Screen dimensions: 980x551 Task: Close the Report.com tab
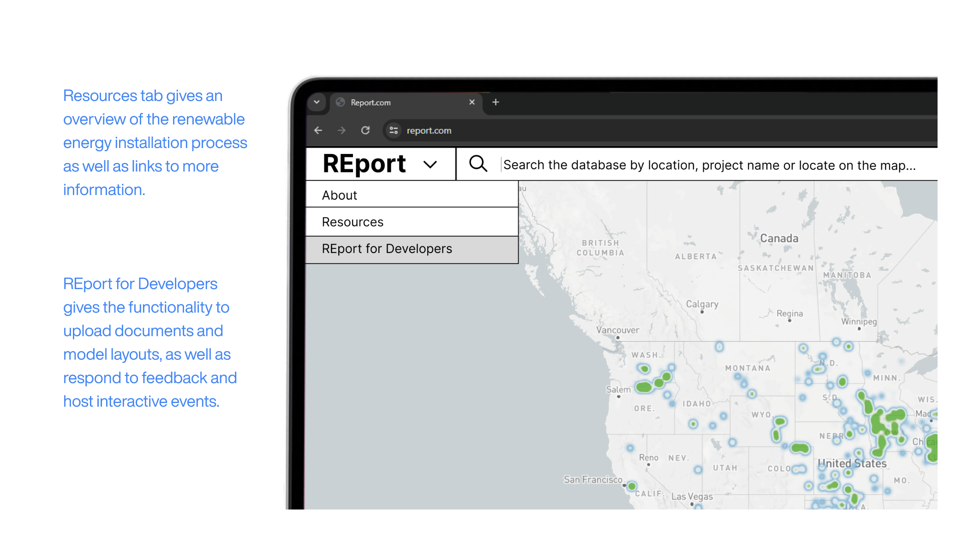click(x=472, y=102)
